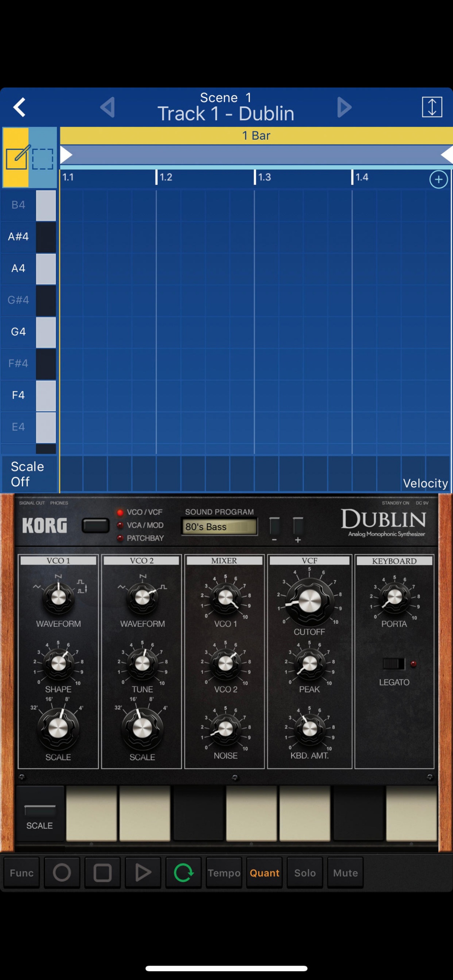
Task: Toggle the keyboard SCALE button
Action: [40, 814]
